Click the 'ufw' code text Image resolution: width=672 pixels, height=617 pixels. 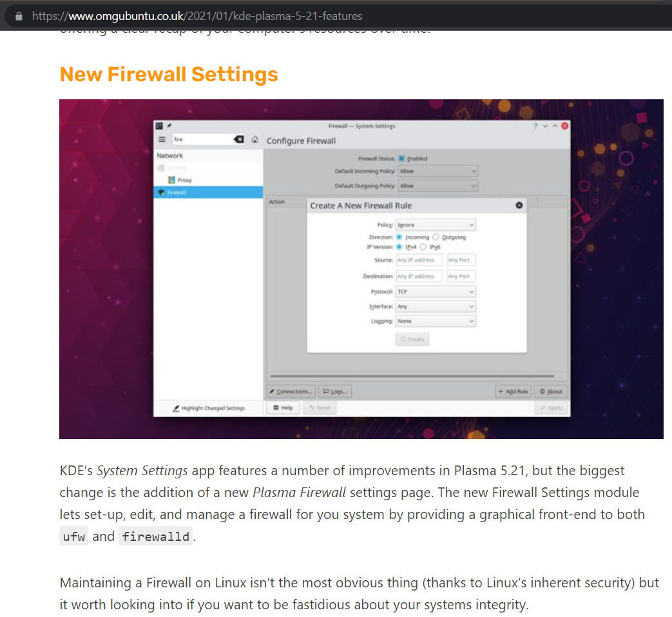(x=73, y=536)
